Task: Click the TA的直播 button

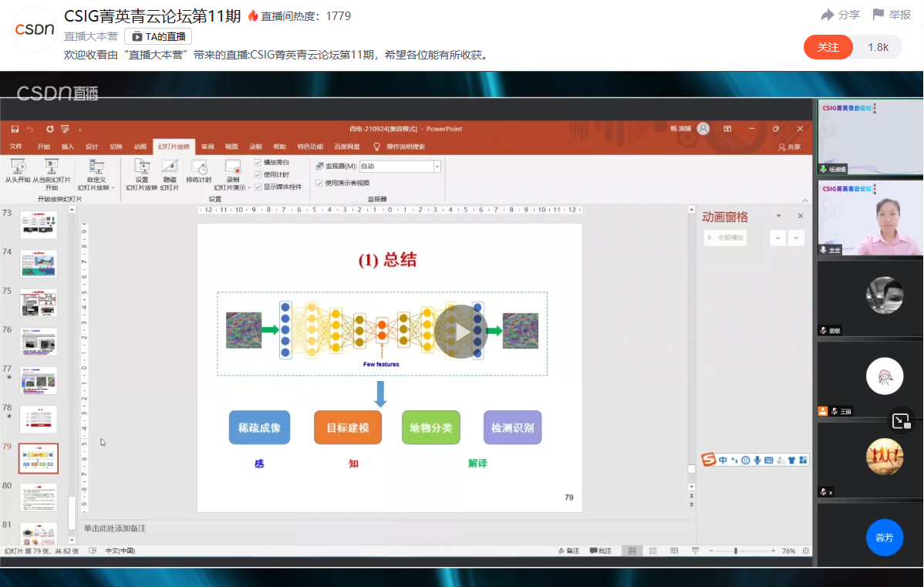Action: point(158,36)
